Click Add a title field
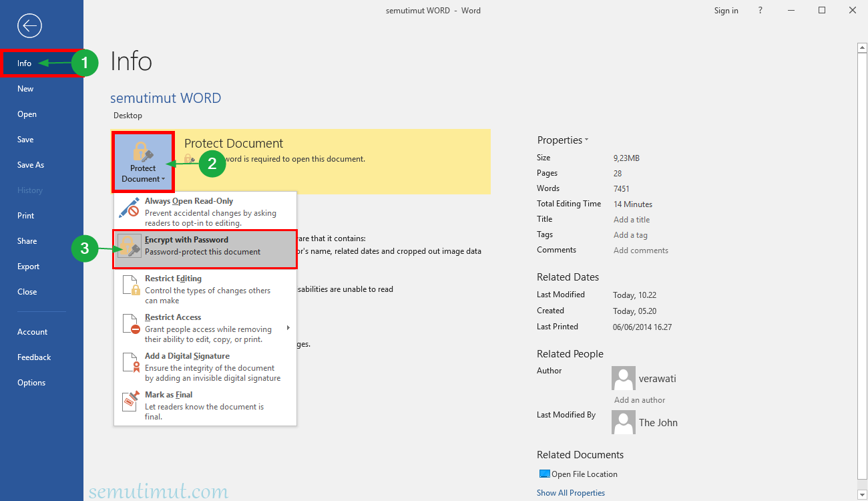Viewport: 868px width, 501px height. (632, 220)
